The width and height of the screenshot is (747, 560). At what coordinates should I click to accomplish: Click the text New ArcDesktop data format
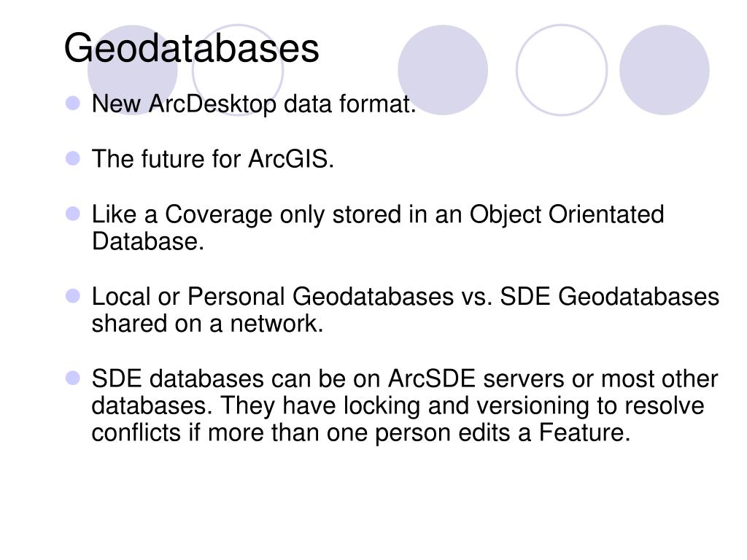click(x=254, y=104)
